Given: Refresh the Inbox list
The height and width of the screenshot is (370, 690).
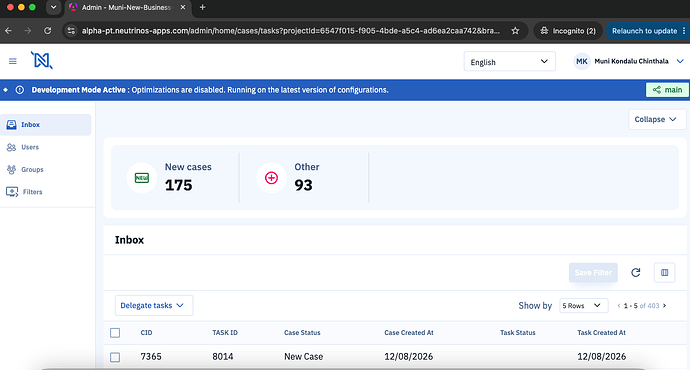Looking at the screenshot, I should coord(635,273).
